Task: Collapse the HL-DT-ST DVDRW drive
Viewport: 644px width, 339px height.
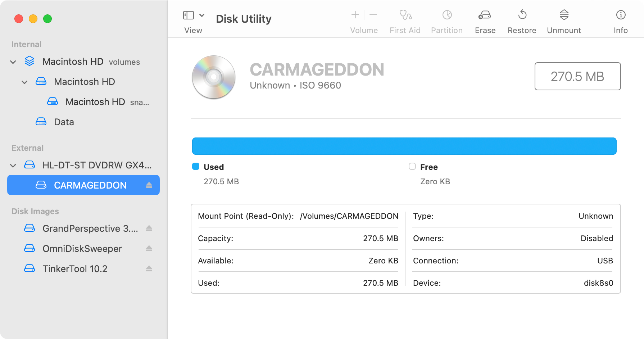Action: point(13,166)
